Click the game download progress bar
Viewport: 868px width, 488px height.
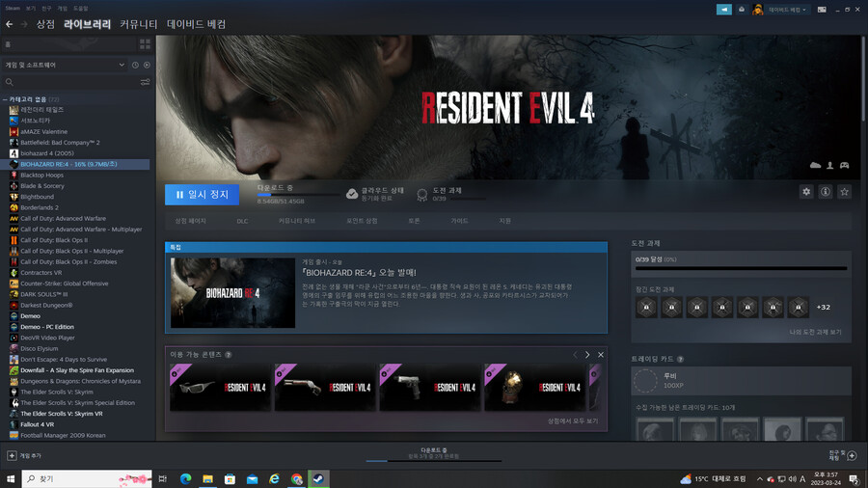pos(298,195)
